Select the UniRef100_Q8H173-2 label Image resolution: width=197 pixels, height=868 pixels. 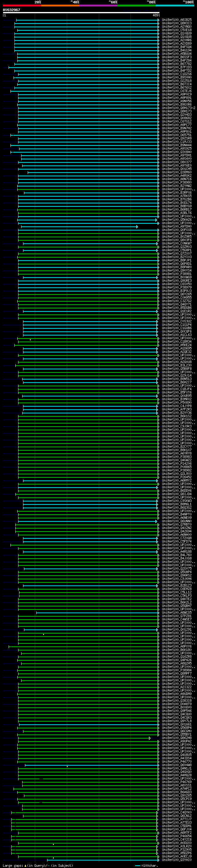tap(179, 108)
